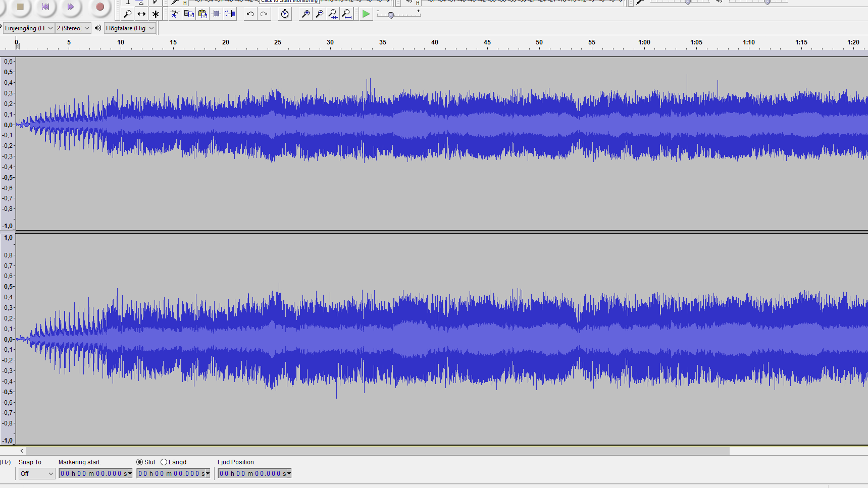
Task: Click the selection end time field
Action: [171, 473]
